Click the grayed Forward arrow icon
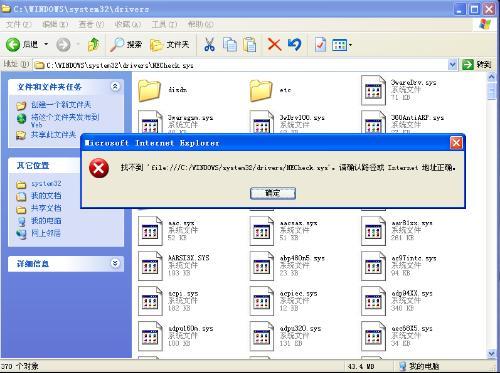This screenshot has width=500, height=373. point(63,45)
